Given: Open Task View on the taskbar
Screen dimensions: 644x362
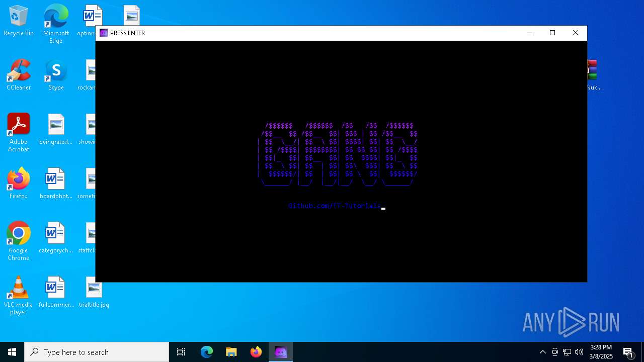Looking at the screenshot, I should coord(181,352).
